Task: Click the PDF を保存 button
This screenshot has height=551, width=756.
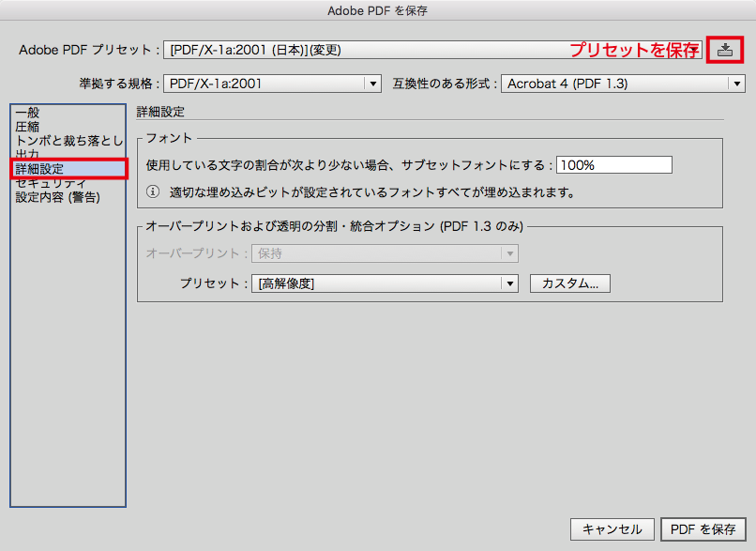Action: point(703,529)
